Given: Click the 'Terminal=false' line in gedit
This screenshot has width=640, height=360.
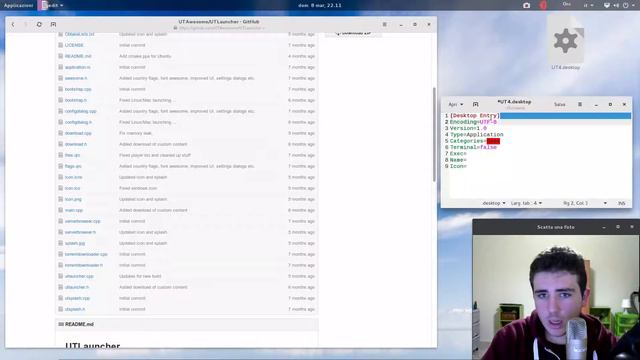Looking at the screenshot, I should point(473,147).
